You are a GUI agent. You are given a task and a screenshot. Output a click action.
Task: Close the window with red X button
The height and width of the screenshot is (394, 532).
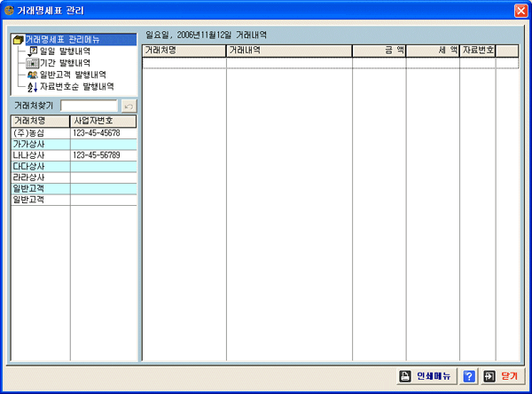(x=520, y=11)
